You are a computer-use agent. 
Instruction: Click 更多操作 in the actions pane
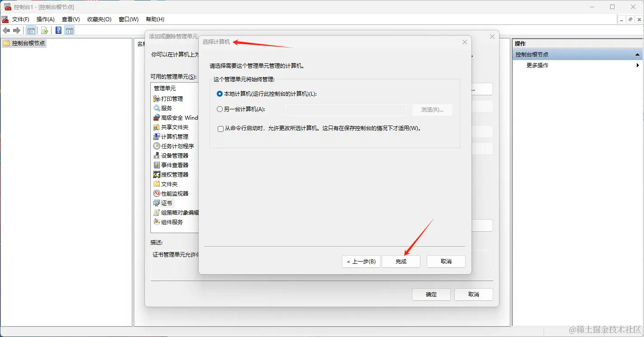537,65
